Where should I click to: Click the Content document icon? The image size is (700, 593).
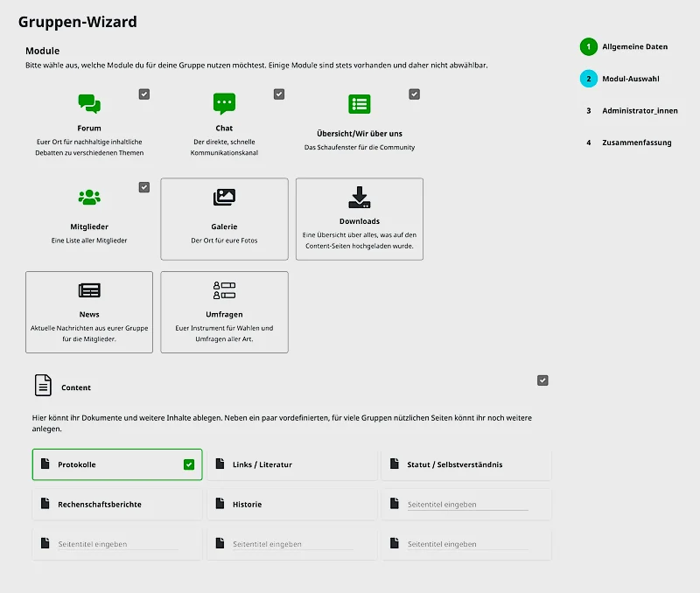coord(44,383)
